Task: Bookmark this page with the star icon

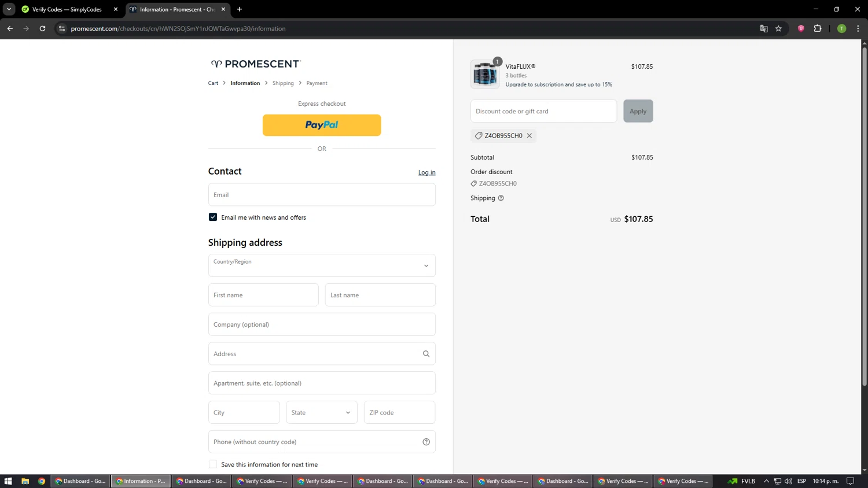Action: (x=779, y=28)
